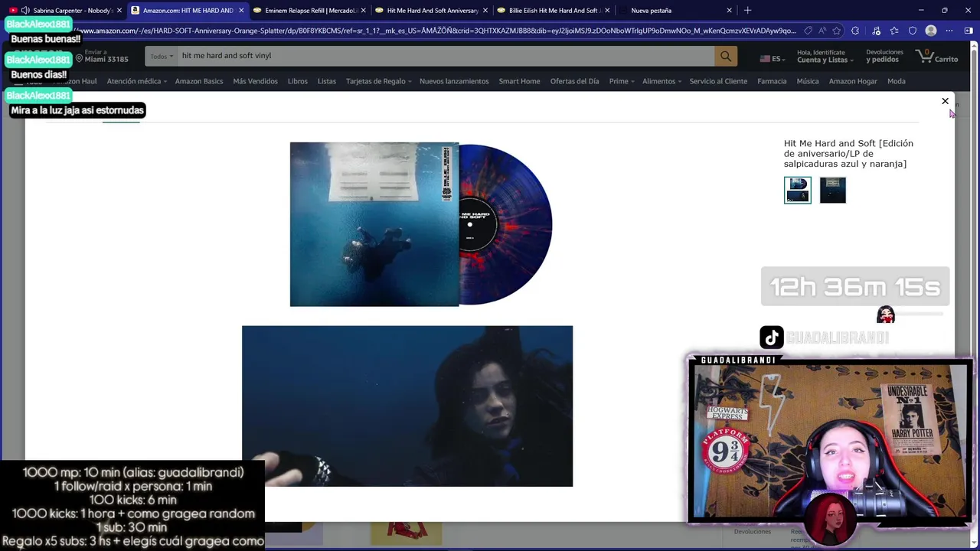Open Amazon Basics in the nav bar
980x551 pixels.
(x=199, y=81)
